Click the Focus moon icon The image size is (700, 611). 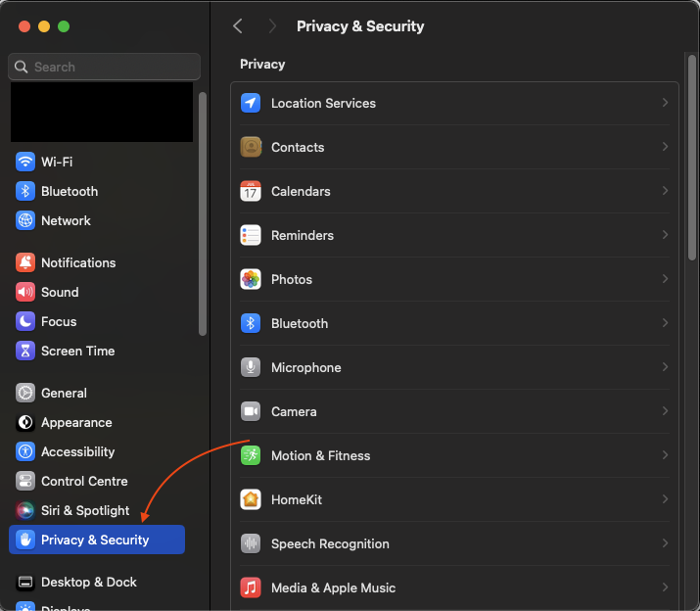(x=25, y=321)
